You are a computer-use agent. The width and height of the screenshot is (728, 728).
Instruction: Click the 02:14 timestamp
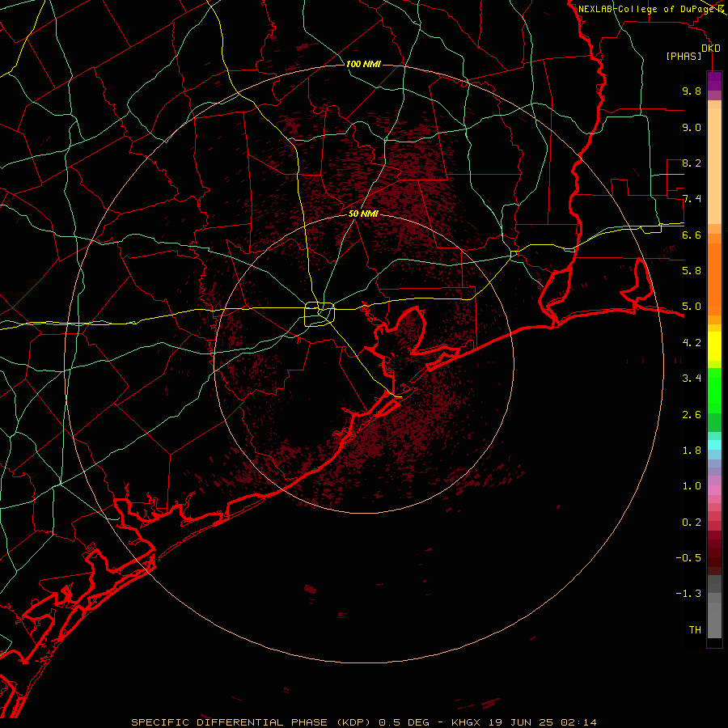coord(578,722)
